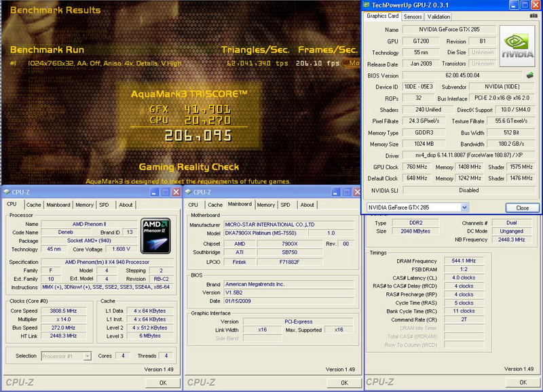The height and width of the screenshot is (392, 543).
Task: Close the CPU-Z Motherboard window with X
Action: [357, 192]
